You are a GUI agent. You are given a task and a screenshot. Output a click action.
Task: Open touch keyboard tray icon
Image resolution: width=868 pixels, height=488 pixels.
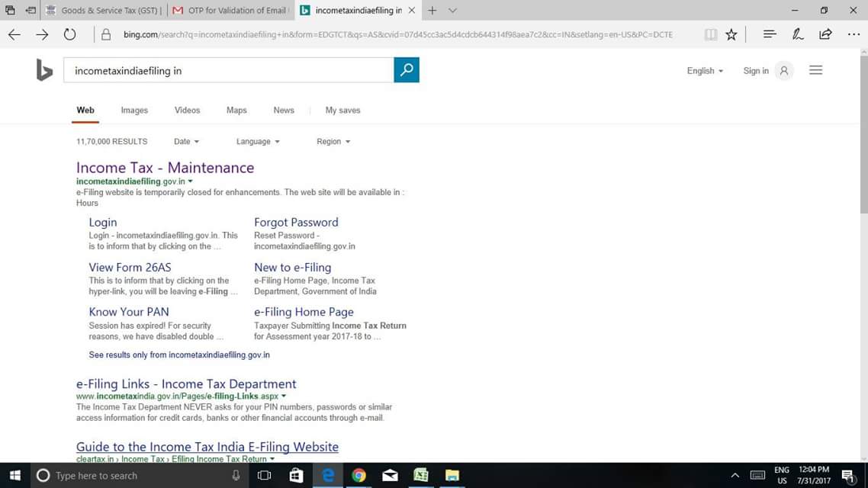point(757,475)
